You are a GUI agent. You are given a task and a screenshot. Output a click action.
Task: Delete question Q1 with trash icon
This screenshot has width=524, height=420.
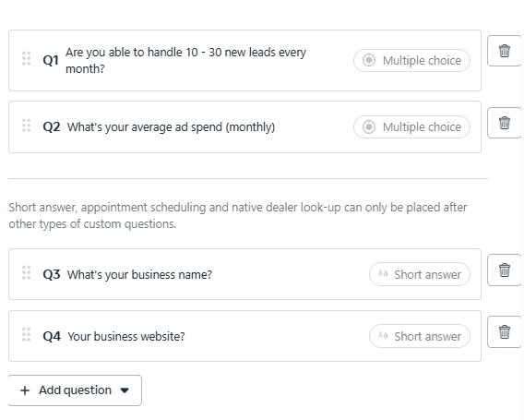pyautogui.click(x=505, y=51)
